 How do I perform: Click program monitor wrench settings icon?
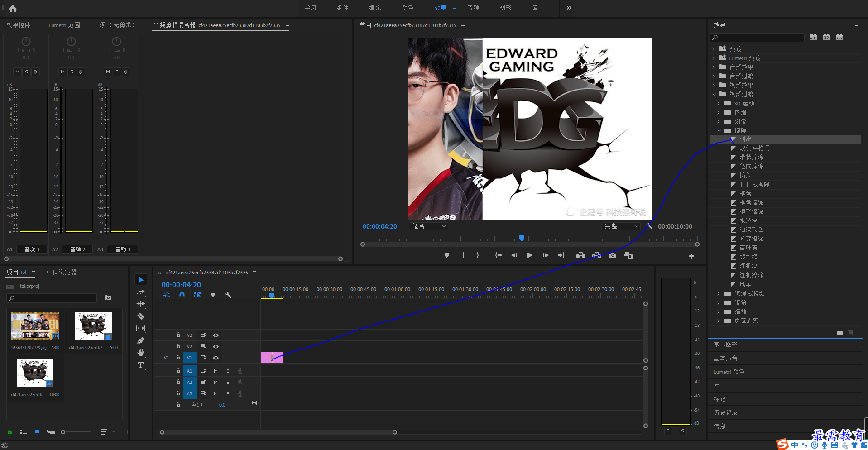(x=649, y=226)
